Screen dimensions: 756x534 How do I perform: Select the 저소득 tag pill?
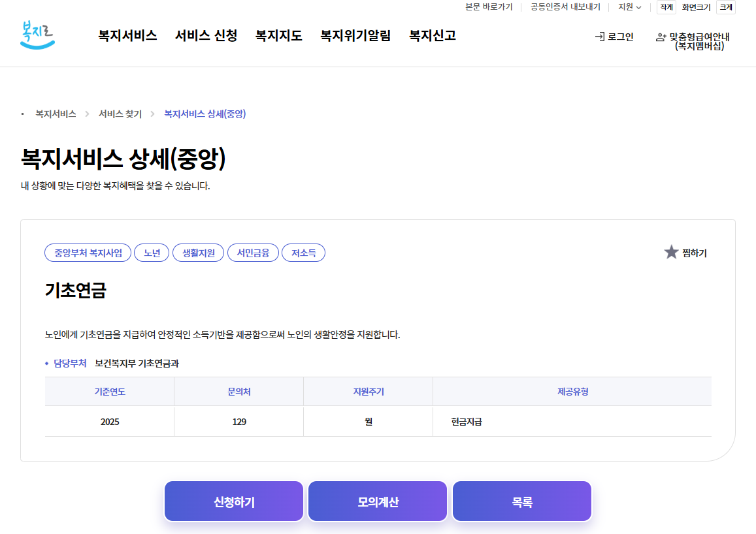[x=303, y=252]
